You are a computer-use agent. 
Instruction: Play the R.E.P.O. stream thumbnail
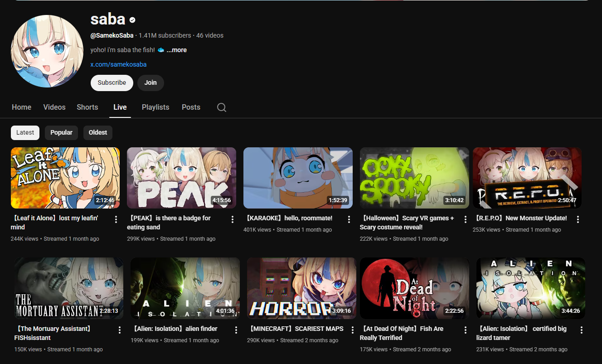click(x=527, y=178)
